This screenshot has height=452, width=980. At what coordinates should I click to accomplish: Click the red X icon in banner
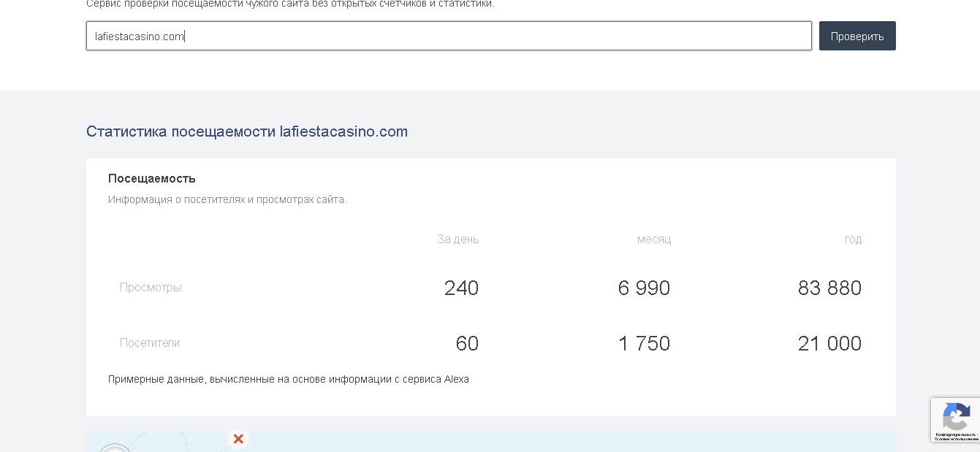238,439
